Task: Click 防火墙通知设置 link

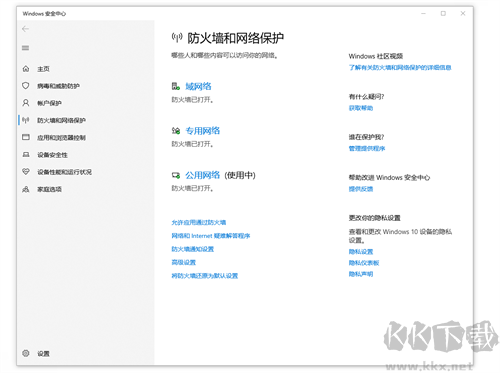Action: pos(193,249)
